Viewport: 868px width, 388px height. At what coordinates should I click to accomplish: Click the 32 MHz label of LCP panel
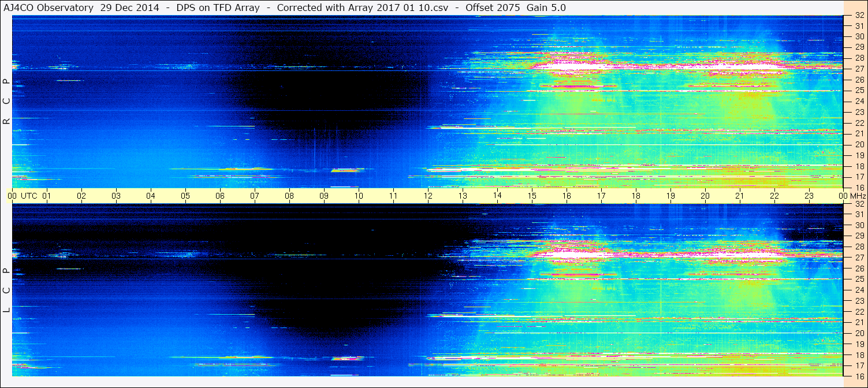[859, 204]
